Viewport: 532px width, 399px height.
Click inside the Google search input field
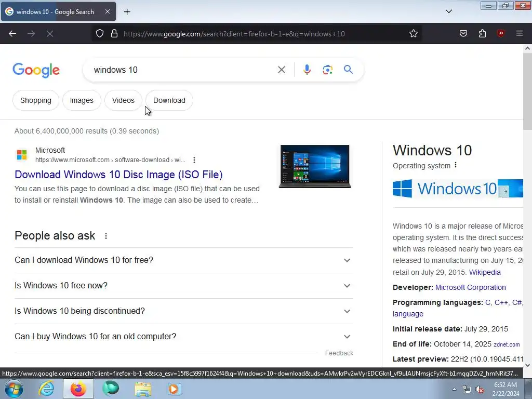(183, 70)
